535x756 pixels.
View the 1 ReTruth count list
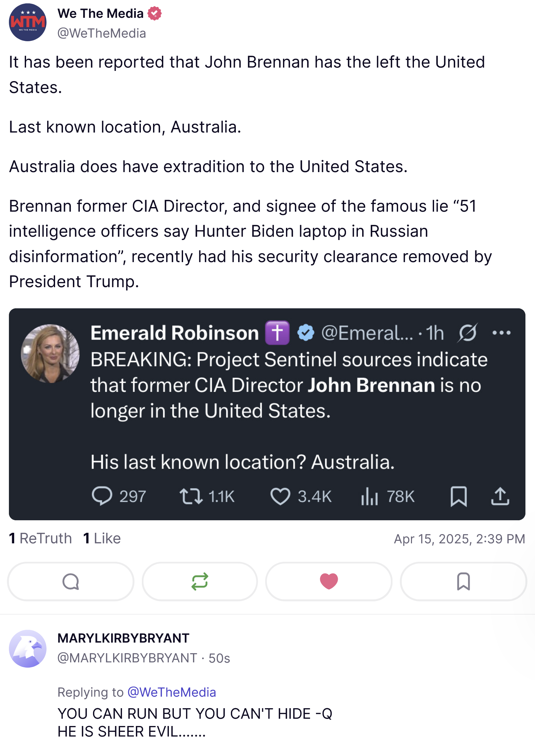40,538
